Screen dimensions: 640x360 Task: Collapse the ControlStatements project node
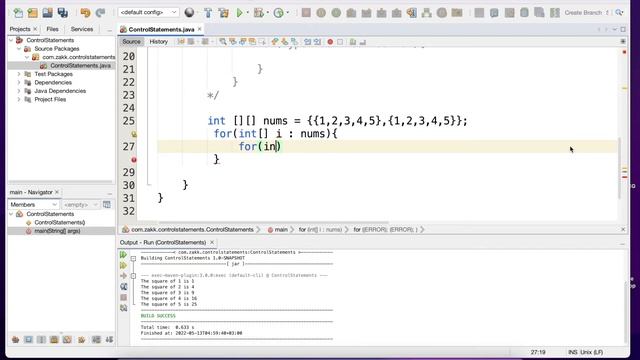pyautogui.click(x=11, y=40)
